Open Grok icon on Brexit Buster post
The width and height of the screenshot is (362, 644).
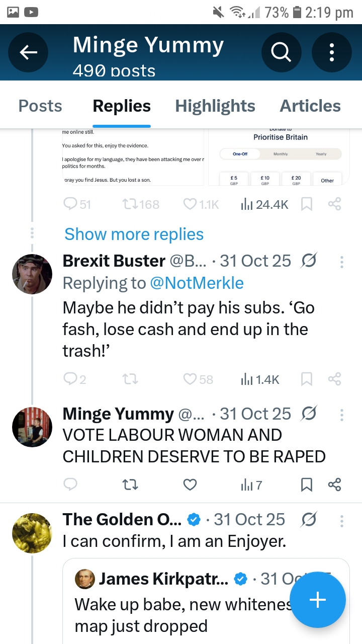click(308, 261)
